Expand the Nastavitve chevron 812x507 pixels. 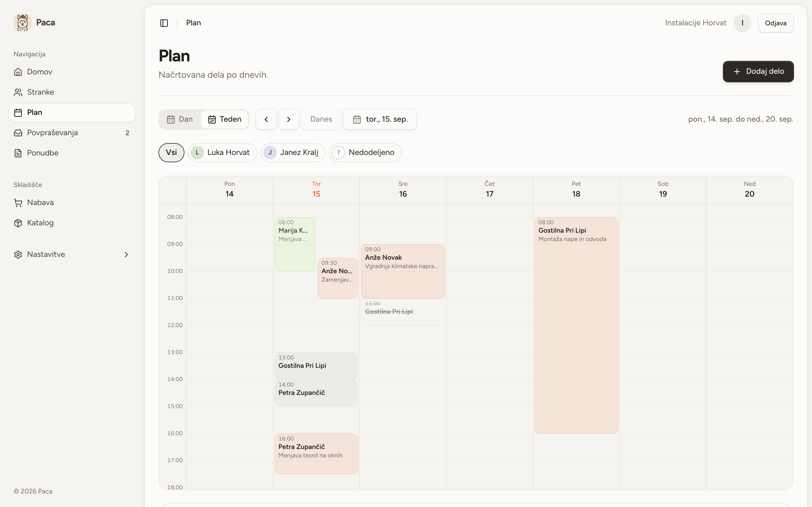coord(126,255)
